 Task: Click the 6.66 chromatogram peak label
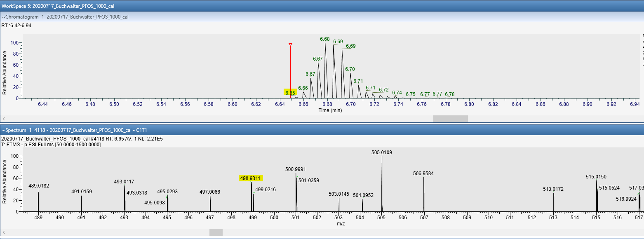[303, 88]
